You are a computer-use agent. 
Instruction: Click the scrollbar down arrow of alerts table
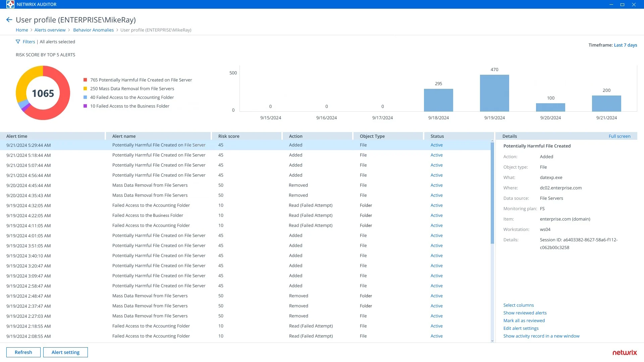click(492, 341)
